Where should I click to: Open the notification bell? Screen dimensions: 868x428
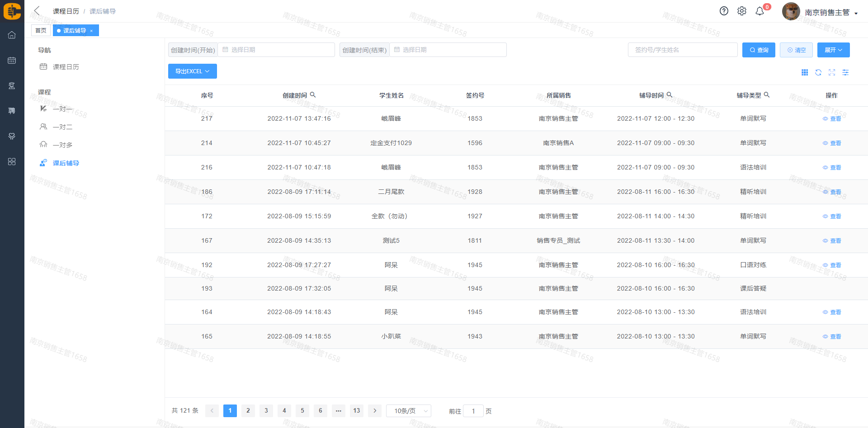click(x=760, y=11)
